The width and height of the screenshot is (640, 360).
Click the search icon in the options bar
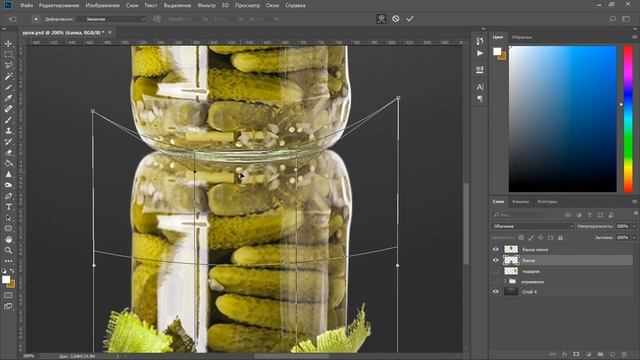[612, 19]
